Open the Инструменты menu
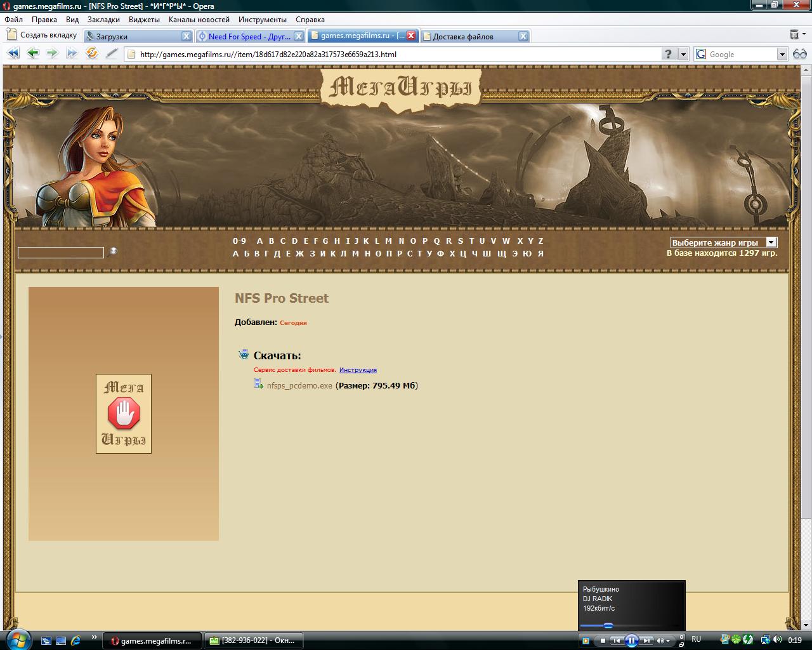Viewport: 812px width, 650px height. click(x=262, y=20)
